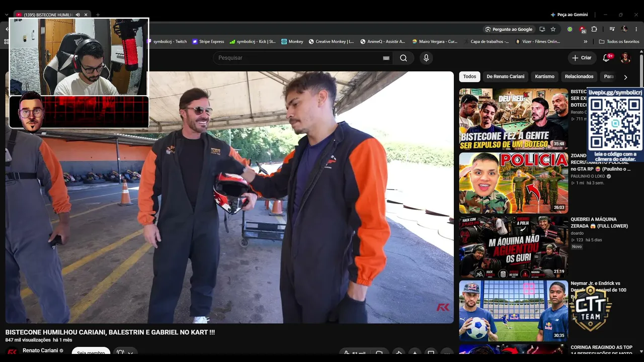Open the Creative Monkey bookmark
The image size is (644, 362).
tap(331, 42)
